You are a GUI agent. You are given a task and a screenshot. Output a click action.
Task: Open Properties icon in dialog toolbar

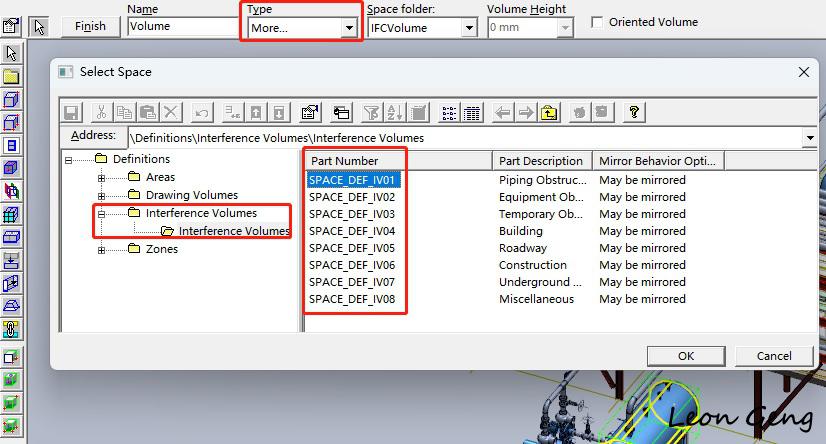tap(310, 113)
